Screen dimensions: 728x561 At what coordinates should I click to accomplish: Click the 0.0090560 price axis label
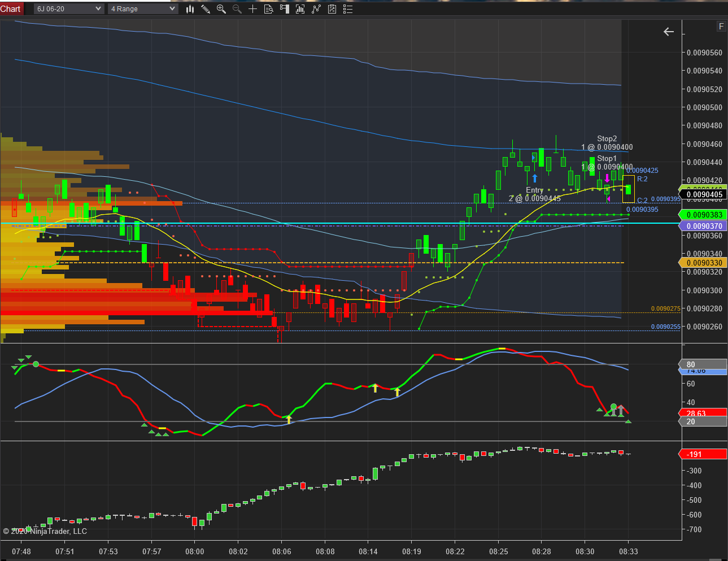(x=704, y=53)
